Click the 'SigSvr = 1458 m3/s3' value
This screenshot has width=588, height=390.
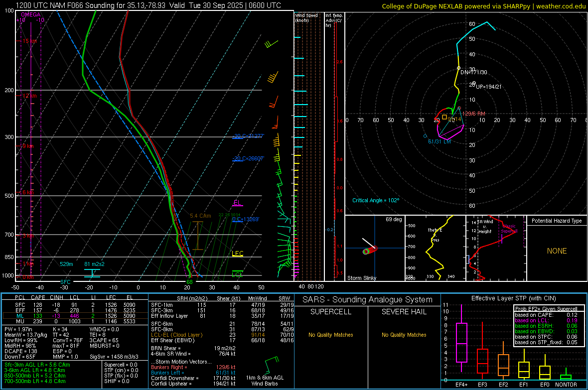pos(114,357)
